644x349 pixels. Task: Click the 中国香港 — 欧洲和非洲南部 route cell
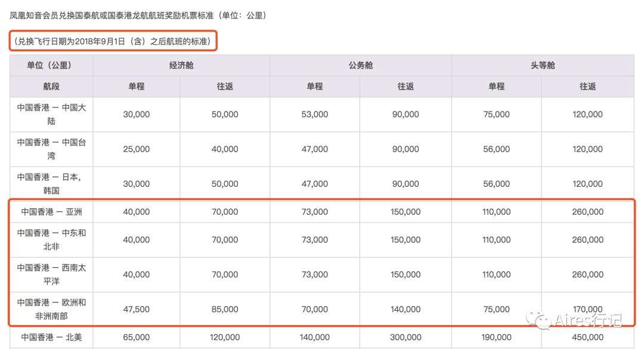click(51, 309)
